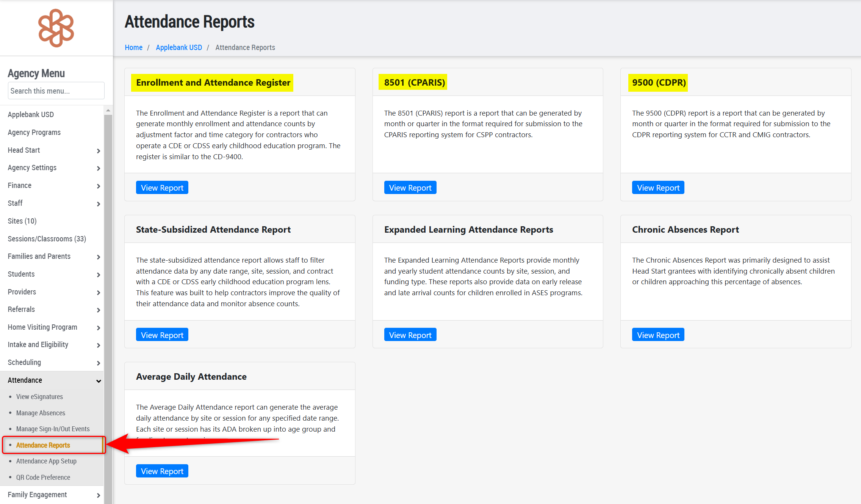Go to Applebank USD breadcrumb

click(179, 47)
